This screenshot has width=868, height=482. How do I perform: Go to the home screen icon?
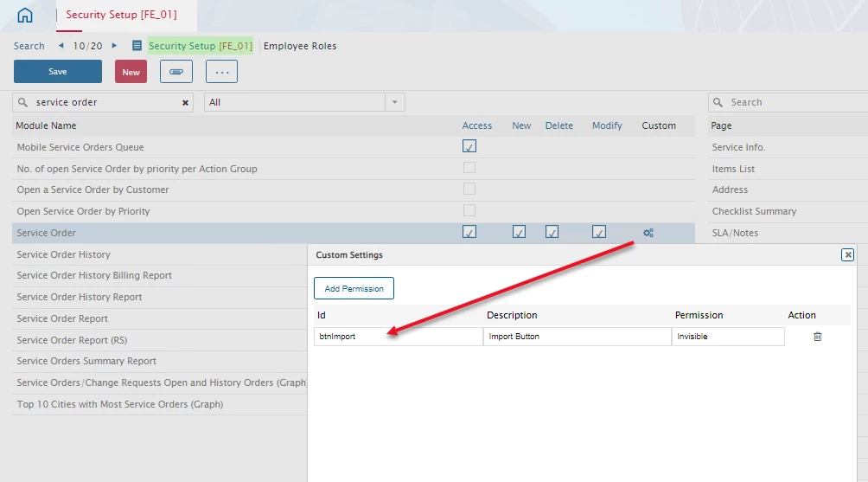pyautogui.click(x=25, y=15)
